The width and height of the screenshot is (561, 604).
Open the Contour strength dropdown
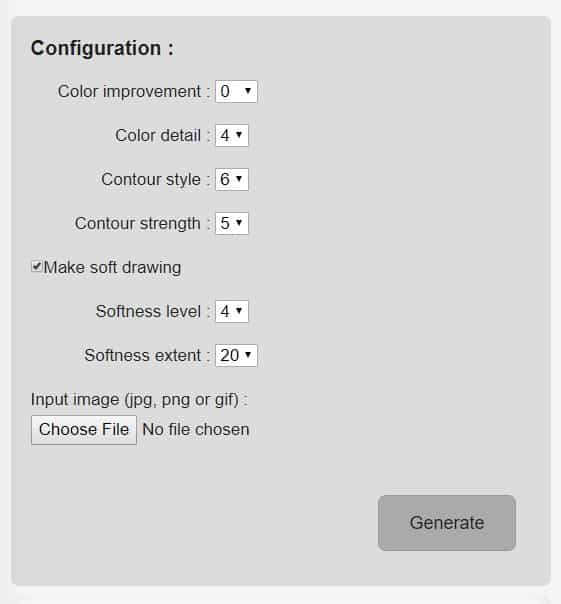tap(232, 223)
